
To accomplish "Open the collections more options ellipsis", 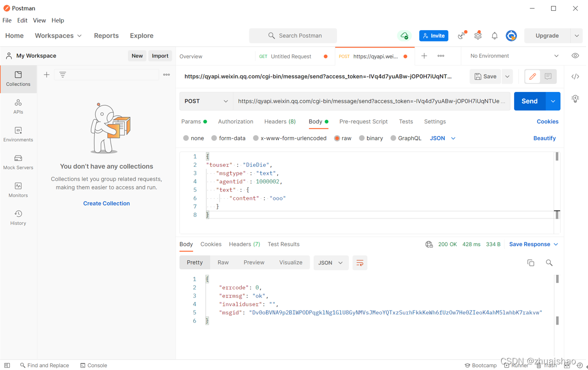I will pyautogui.click(x=166, y=74).
